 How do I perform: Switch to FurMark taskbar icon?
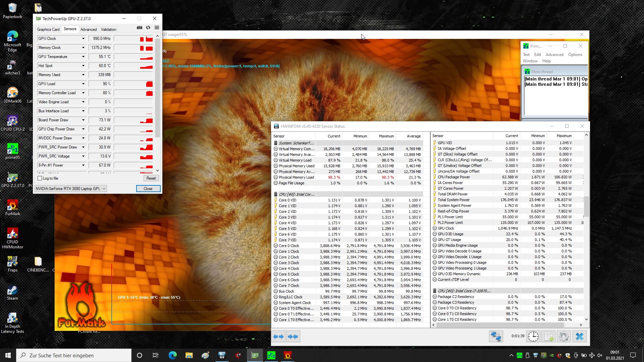coord(287,355)
